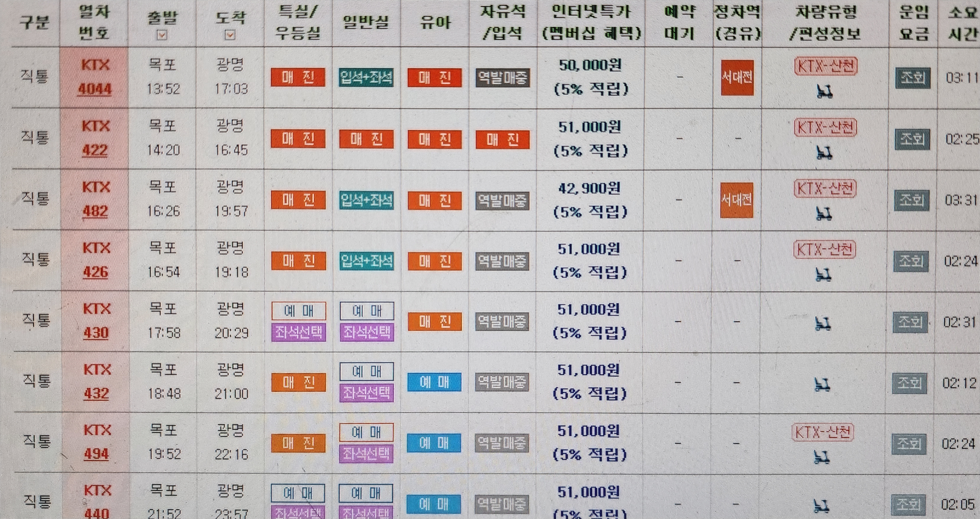
Task: Click the wheelchair icon in KTX 4044 row
Action: (824, 91)
